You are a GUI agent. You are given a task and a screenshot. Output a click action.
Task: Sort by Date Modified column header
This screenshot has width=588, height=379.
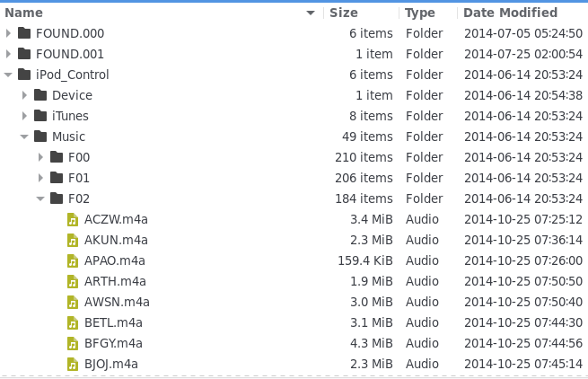(x=510, y=13)
